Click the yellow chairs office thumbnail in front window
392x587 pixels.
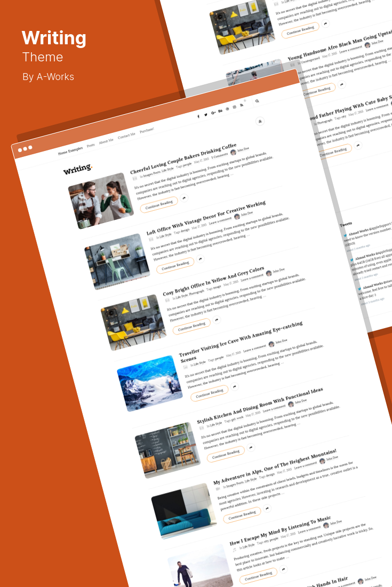click(x=133, y=322)
